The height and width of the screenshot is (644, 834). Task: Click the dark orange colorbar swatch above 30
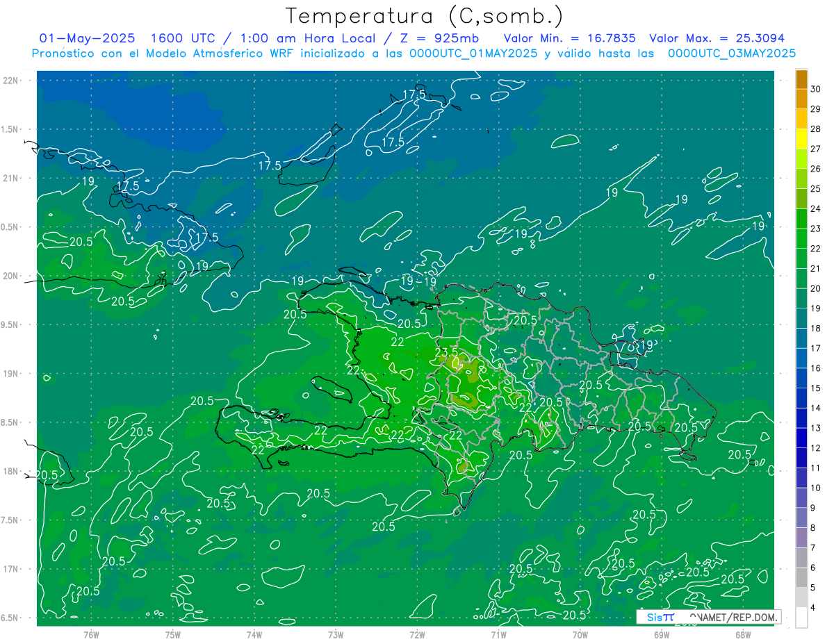[801, 79]
